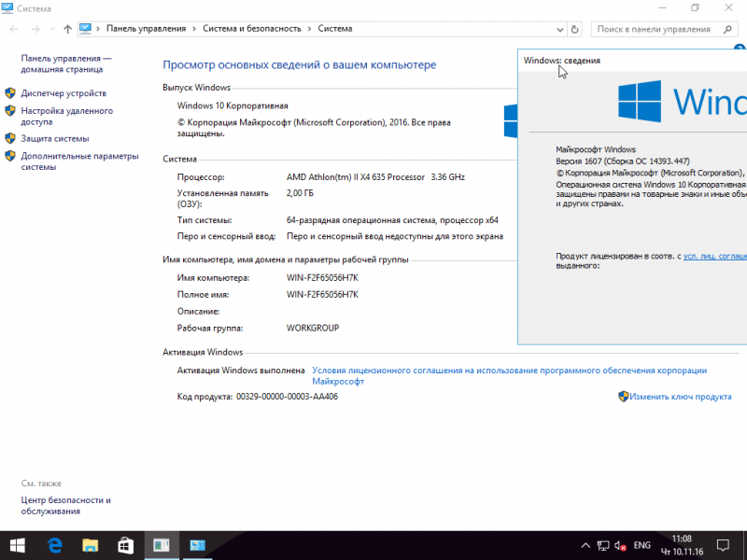
Task: Select the 2,00 ГБ installed memory value
Action: coord(300,193)
